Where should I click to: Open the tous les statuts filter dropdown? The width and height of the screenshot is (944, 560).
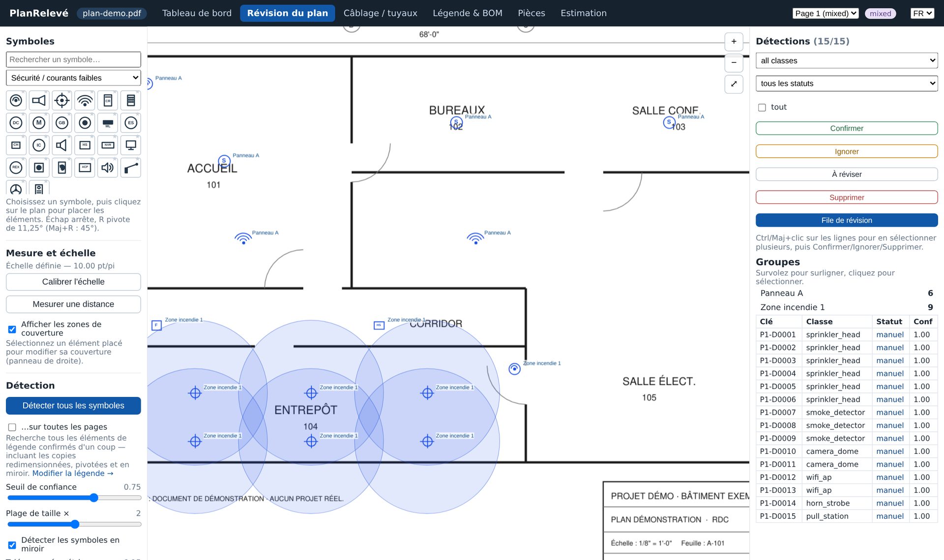pos(847,84)
